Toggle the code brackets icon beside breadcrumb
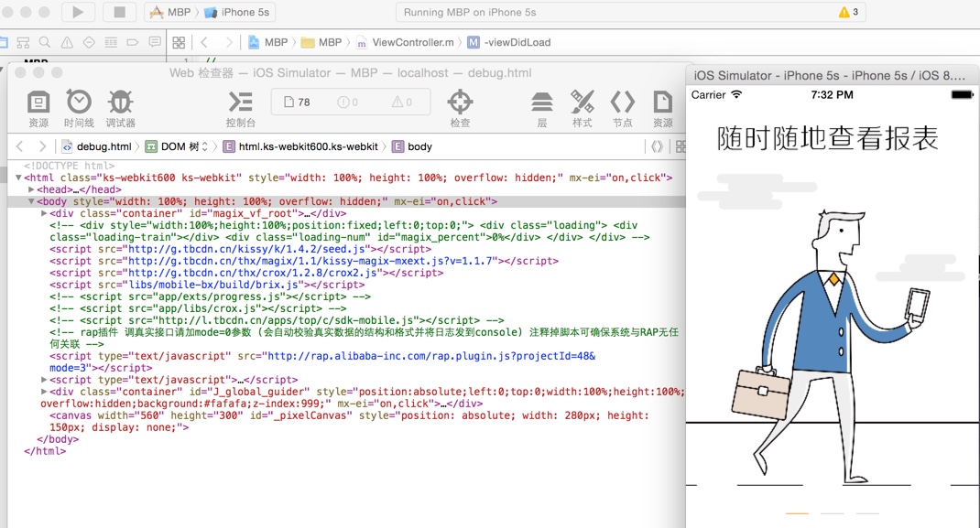Image resolution: width=980 pixels, height=528 pixels. pos(657,146)
